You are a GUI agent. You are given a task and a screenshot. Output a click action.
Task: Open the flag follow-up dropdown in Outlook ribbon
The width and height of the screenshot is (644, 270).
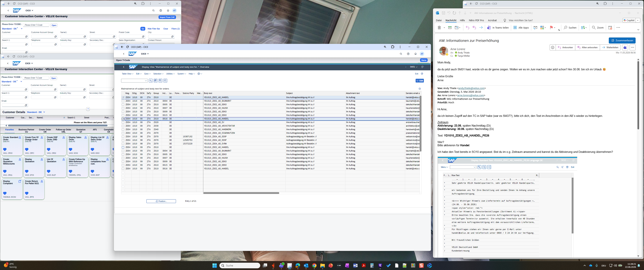pyautogui.click(x=555, y=28)
